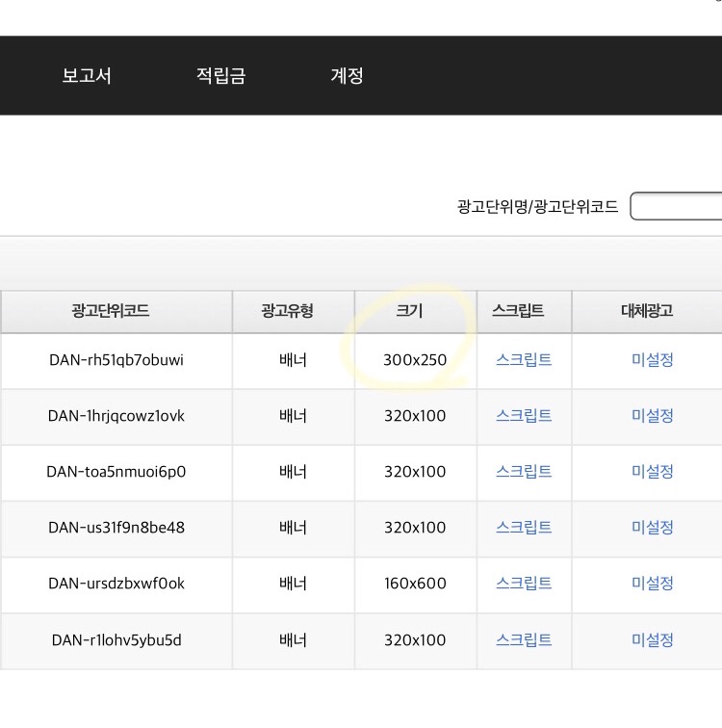This screenshot has height=728, width=722.
Task: Click 미설정 link for DAN-ursdzbxwf0ok
Action: [653, 584]
